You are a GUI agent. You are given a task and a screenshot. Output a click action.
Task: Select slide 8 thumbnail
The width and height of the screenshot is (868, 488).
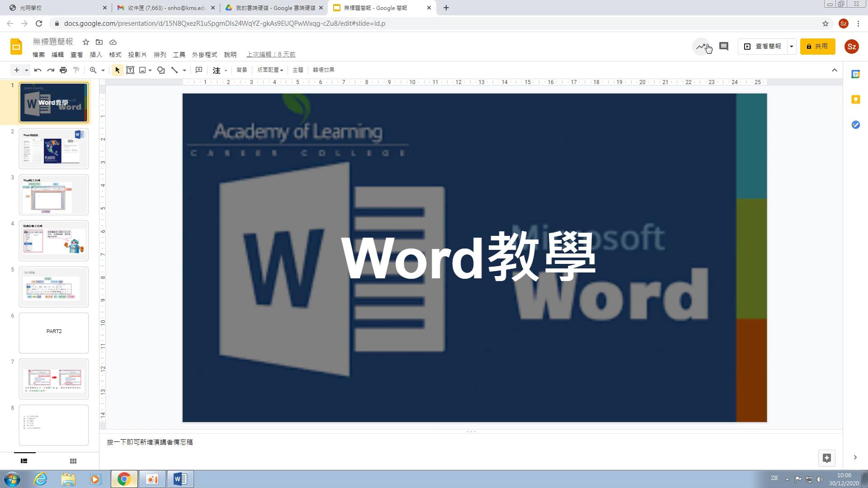click(54, 425)
